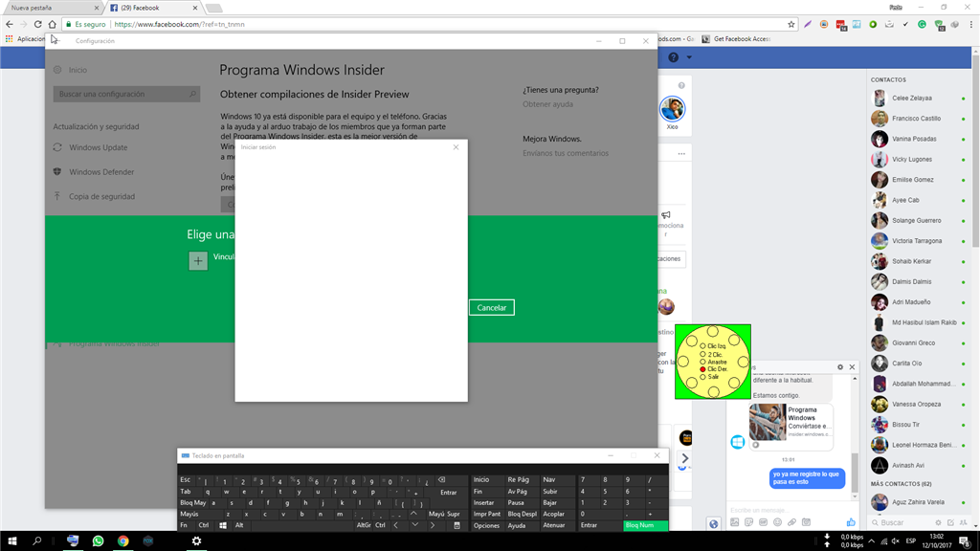Close the Facebook chat window

[852, 367]
